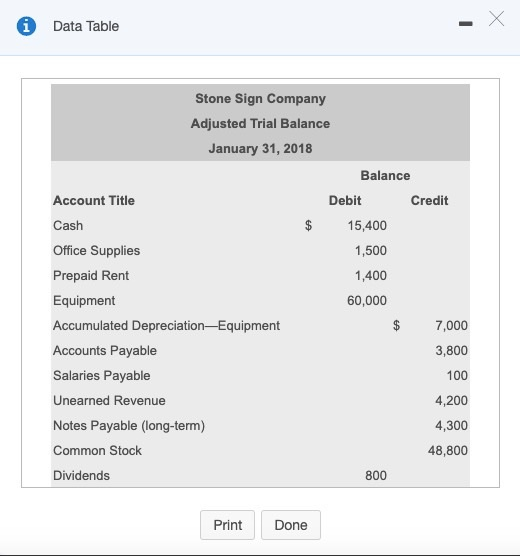This screenshot has width=520, height=556.
Task: Click the Done button
Action: point(291,525)
